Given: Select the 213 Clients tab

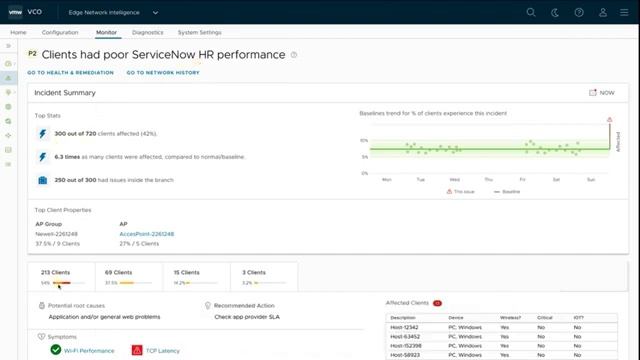Looking at the screenshot, I should 61,277.
